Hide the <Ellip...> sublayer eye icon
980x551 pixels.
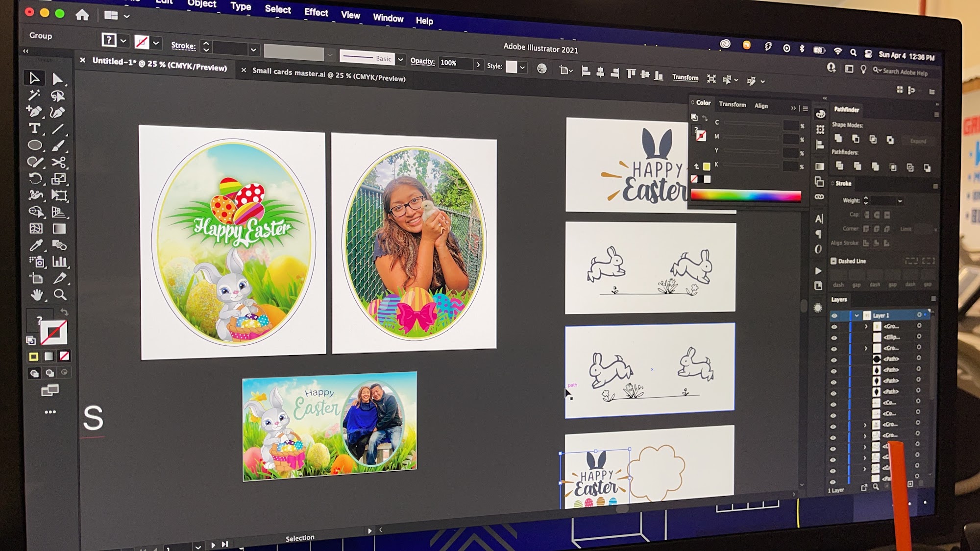pos(834,337)
